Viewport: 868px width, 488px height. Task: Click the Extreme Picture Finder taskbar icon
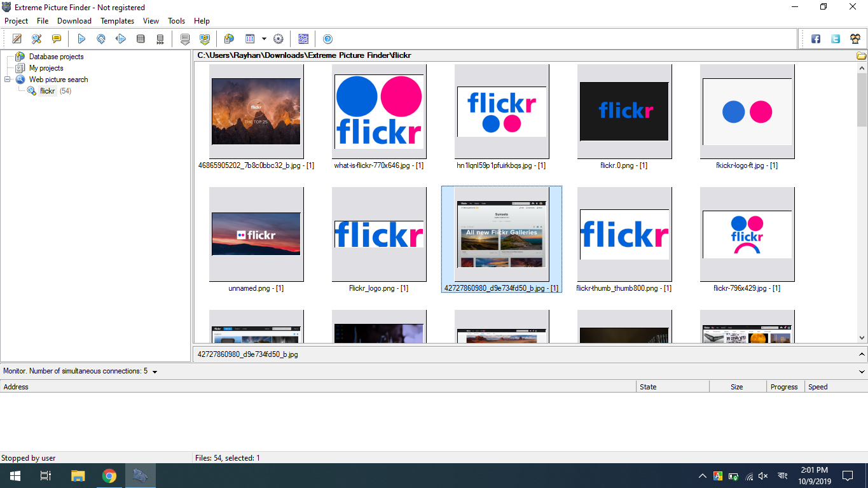pyautogui.click(x=141, y=476)
